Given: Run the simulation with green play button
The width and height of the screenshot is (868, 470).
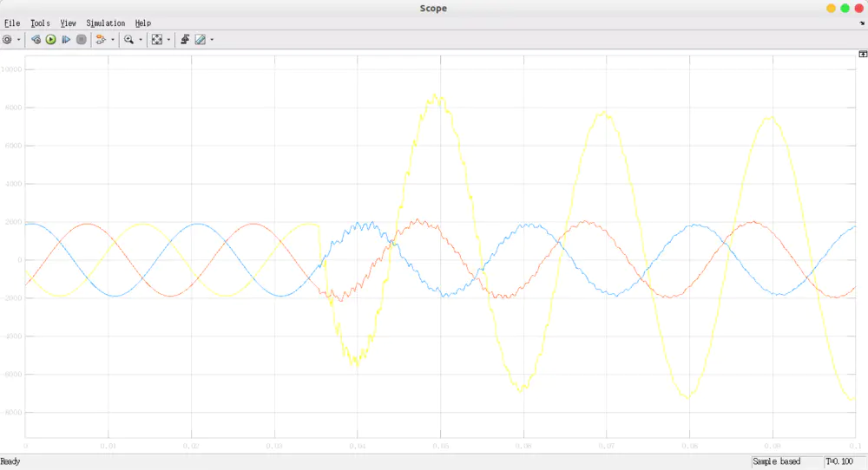Looking at the screenshot, I should pos(50,40).
